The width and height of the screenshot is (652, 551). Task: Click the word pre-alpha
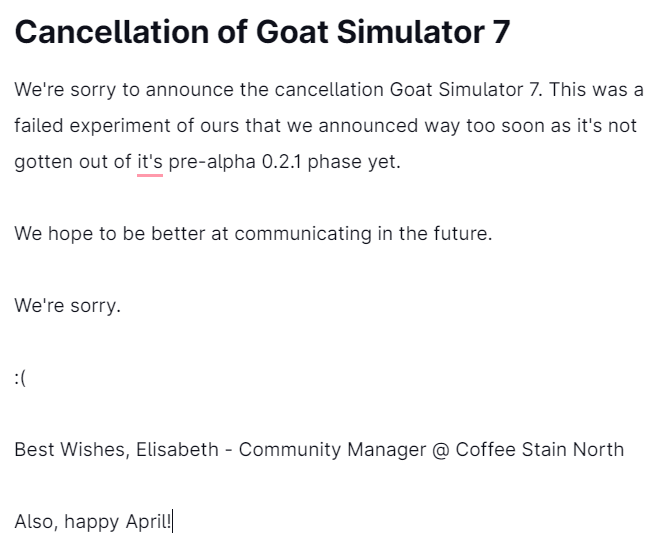pyautogui.click(x=212, y=162)
